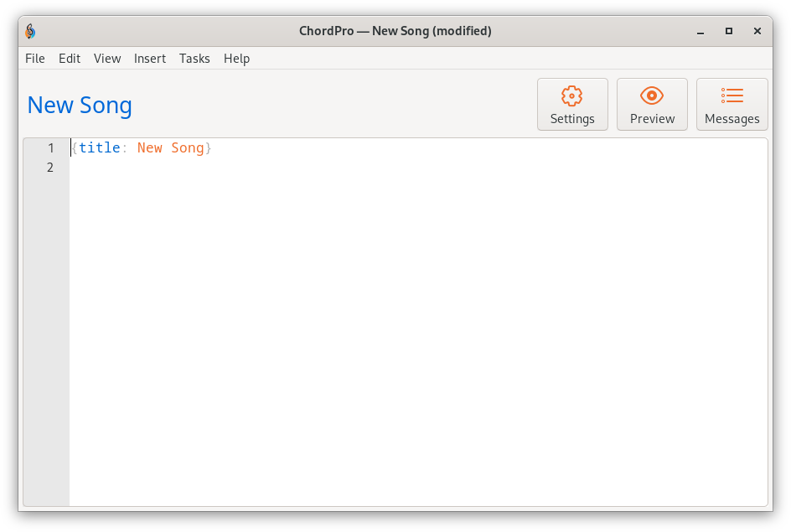The height and width of the screenshot is (532, 791).
Task: Maximize the ChordPro window
Action: (728, 31)
